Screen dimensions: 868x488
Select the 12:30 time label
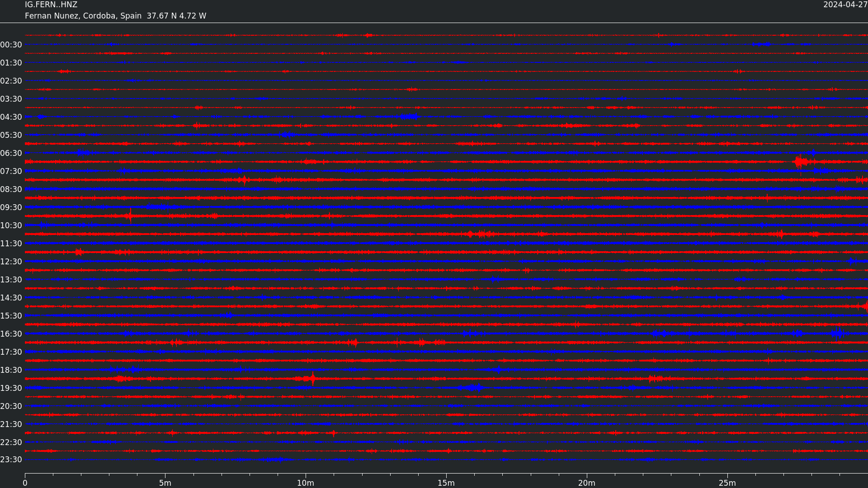click(11, 262)
